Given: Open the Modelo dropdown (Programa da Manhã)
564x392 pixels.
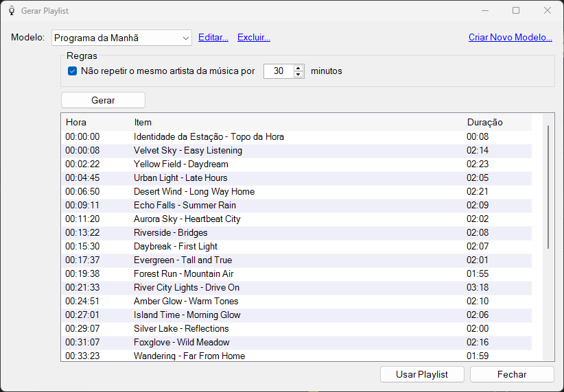Looking at the screenshot, I should click(121, 38).
